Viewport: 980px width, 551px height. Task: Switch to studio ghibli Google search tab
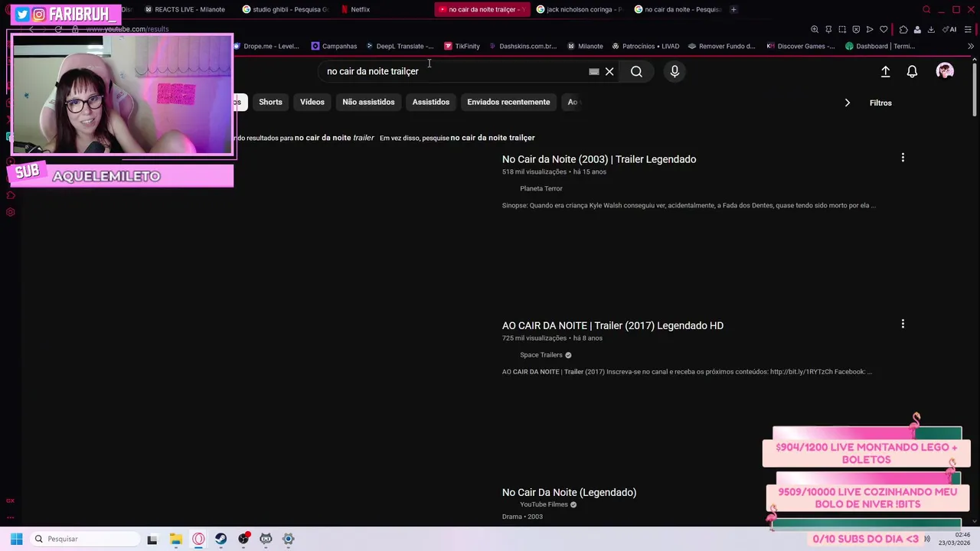point(285,9)
